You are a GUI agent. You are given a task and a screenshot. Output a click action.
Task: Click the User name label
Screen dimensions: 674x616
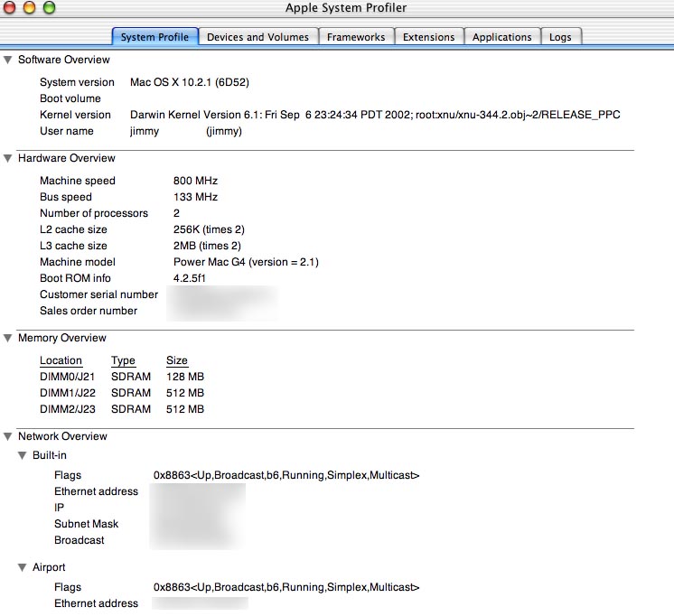point(67,131)
